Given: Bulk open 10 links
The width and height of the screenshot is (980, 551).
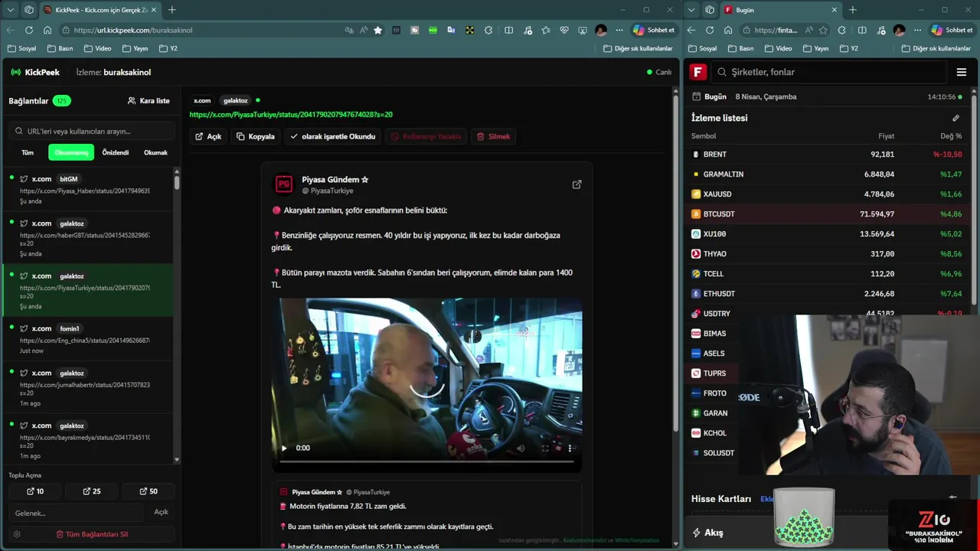Looking at the screenshot, I should click(x=35, y=491).
